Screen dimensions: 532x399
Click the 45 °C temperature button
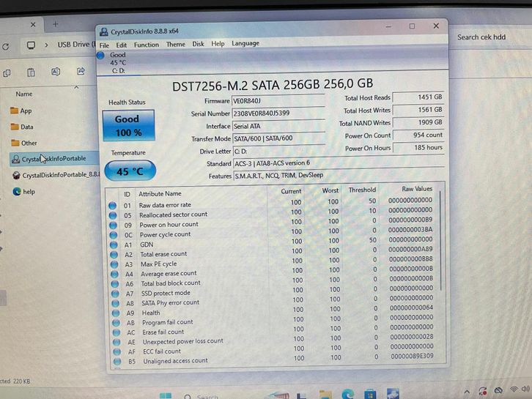coord(130,171)
